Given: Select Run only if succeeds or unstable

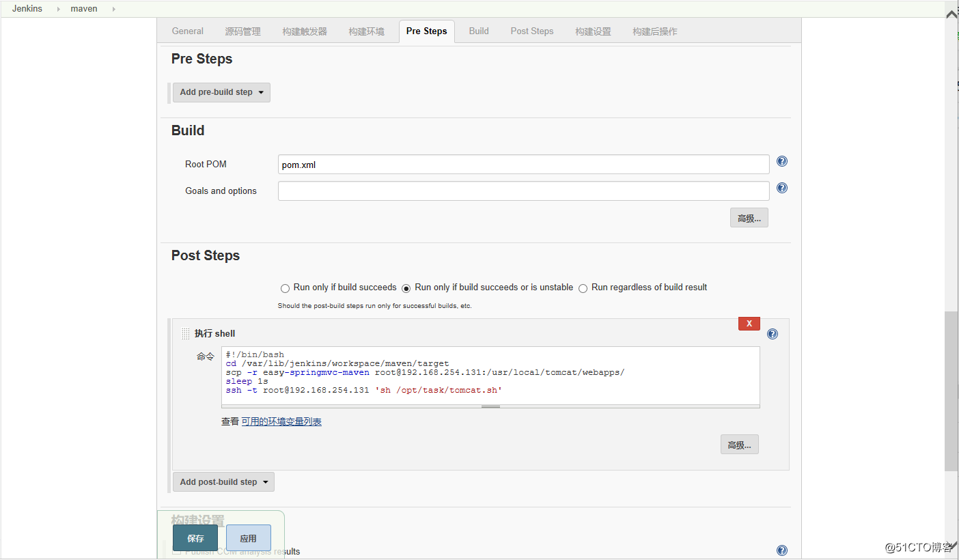Looking at the screenshot, I should pos(406,288).
